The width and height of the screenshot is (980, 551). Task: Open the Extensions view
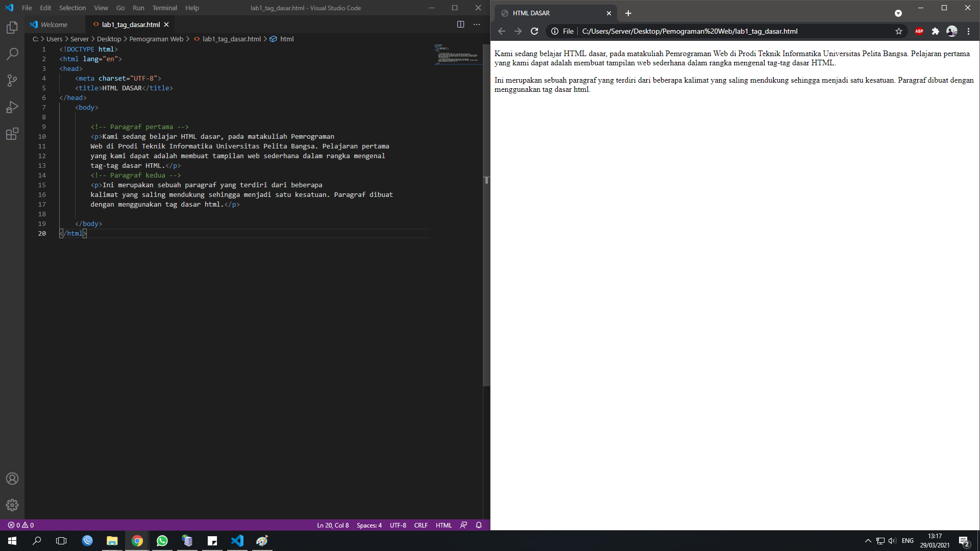[x=12, y=134]
